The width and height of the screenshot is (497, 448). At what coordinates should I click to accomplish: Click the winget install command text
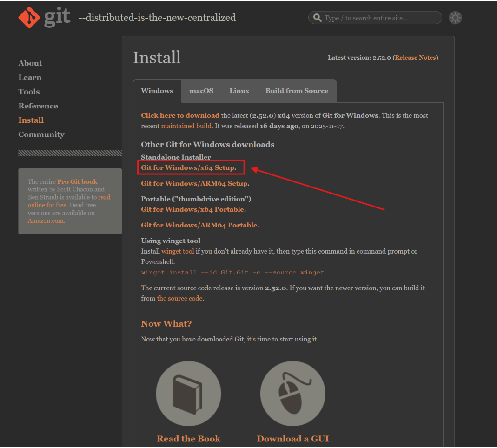click(232, 273)
